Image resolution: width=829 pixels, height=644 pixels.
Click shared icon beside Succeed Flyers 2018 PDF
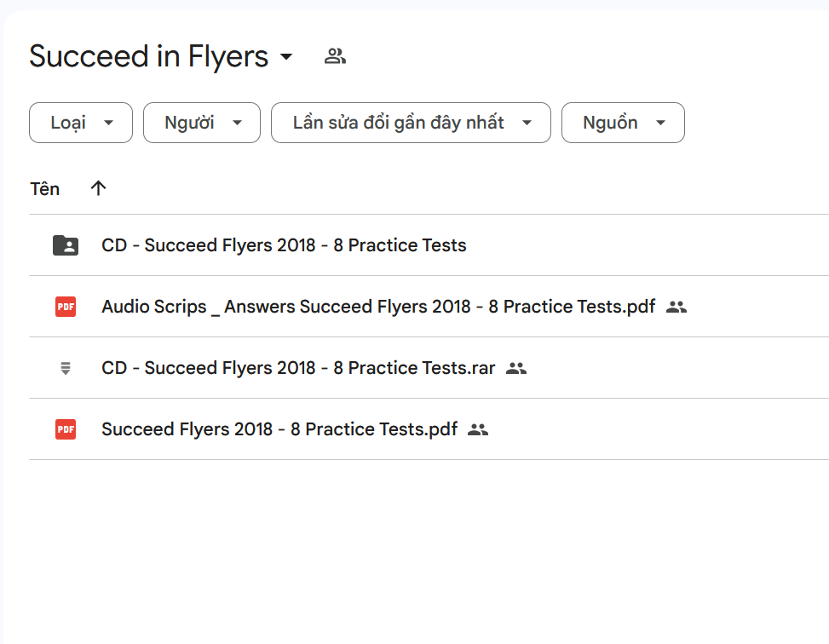(x=479, y=429)
